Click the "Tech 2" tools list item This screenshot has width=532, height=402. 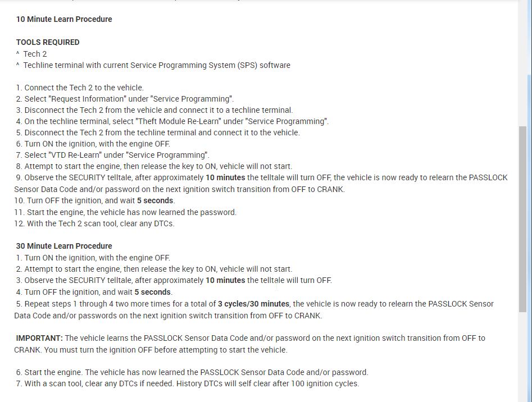click(x=35, y=54)
